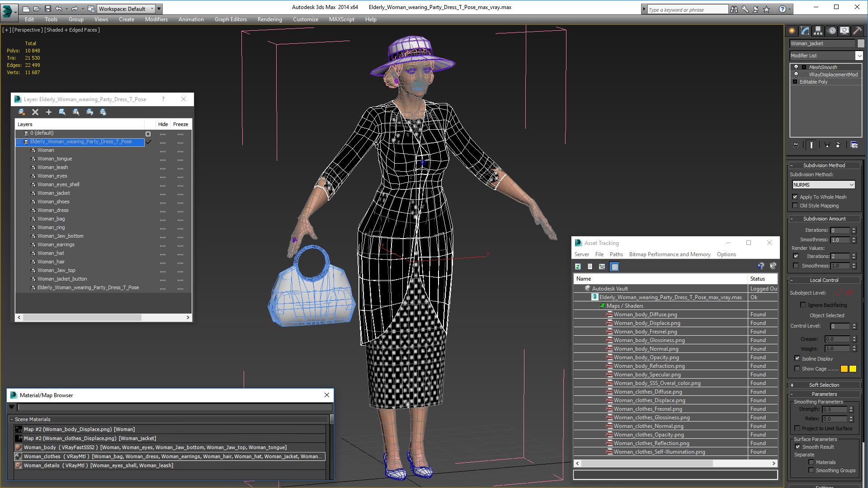Click Asset Tracking refresh icon
Screen dimensions: 868x488
point(578,267)
